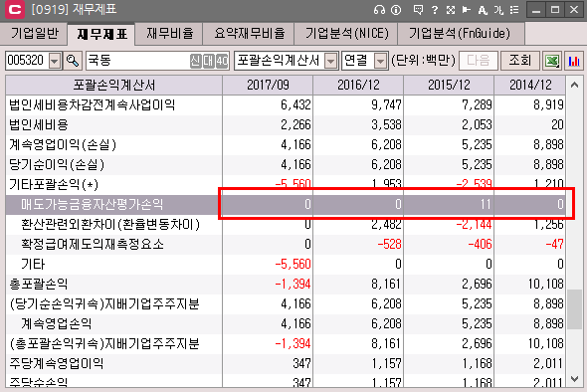
Task: Open the bar chart icon
Action: pyautogui.click(x=573, y=61)
